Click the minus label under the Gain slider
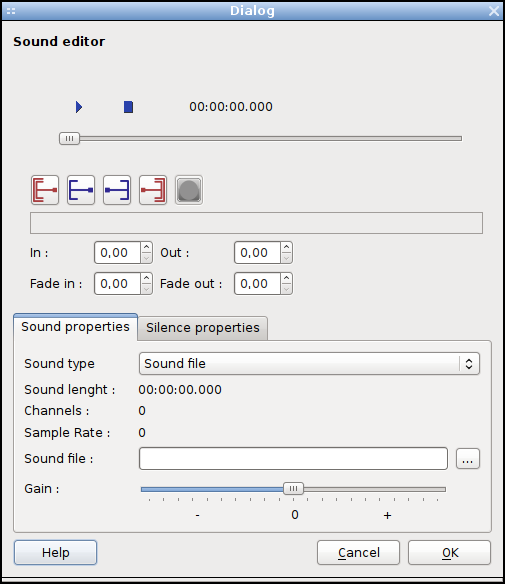 197,515
